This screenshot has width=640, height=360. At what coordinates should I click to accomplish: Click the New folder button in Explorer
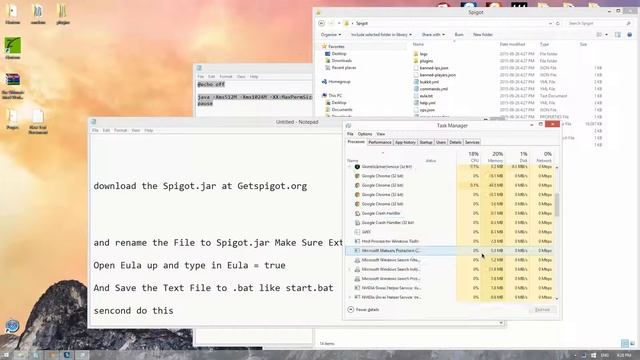tap(483, 35)
